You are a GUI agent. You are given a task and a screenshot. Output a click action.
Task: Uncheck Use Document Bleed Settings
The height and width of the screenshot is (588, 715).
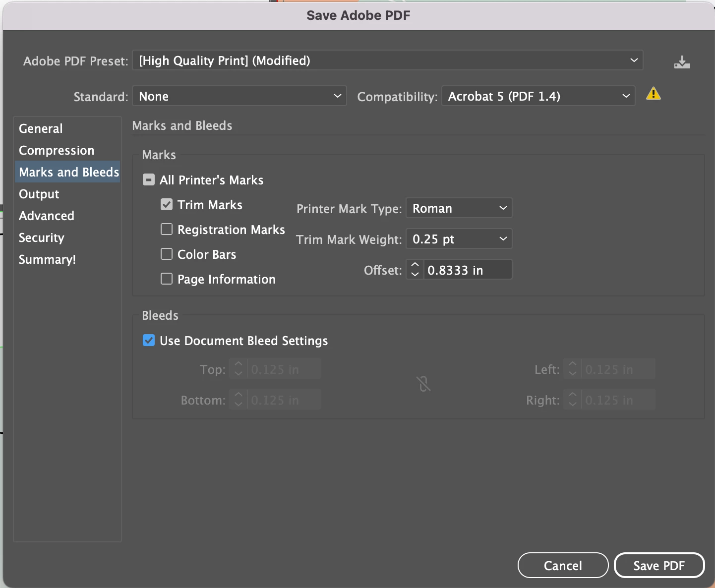coord(149,340)
